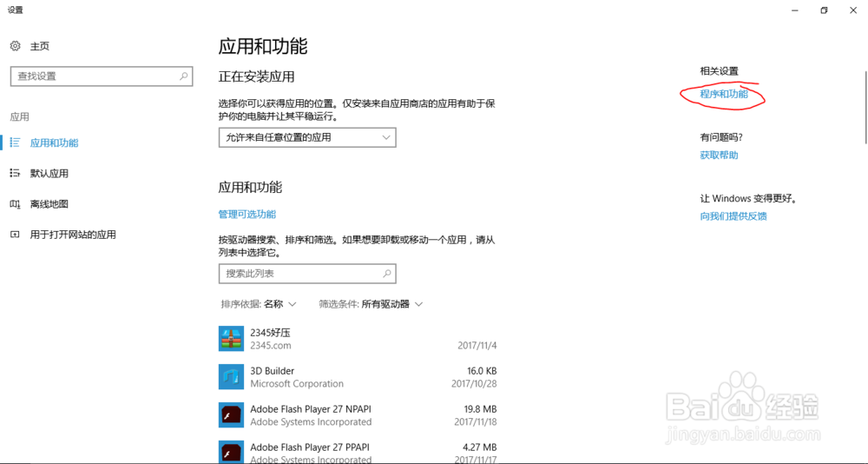
Task: Open 离线地图 settings page
Action: (49, 204)
